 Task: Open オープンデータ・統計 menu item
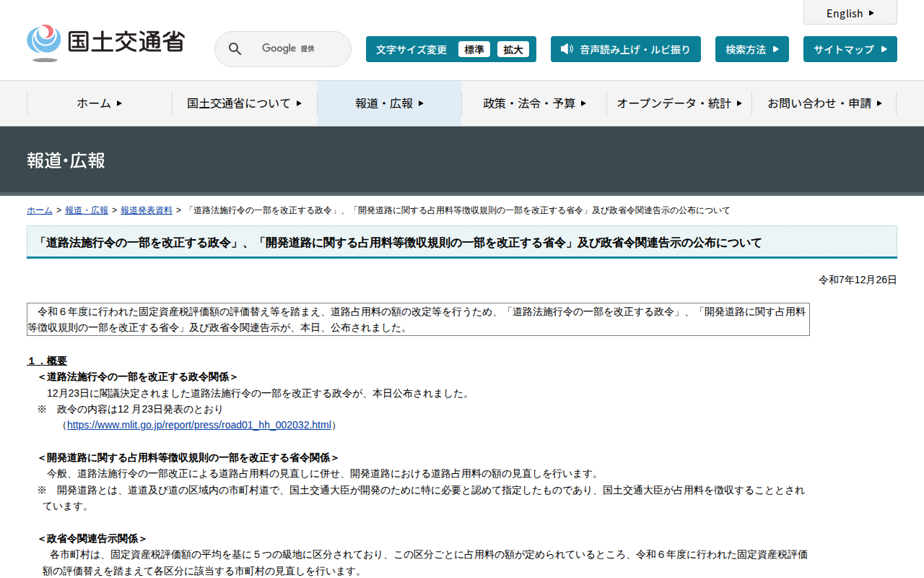pos(679,103)
